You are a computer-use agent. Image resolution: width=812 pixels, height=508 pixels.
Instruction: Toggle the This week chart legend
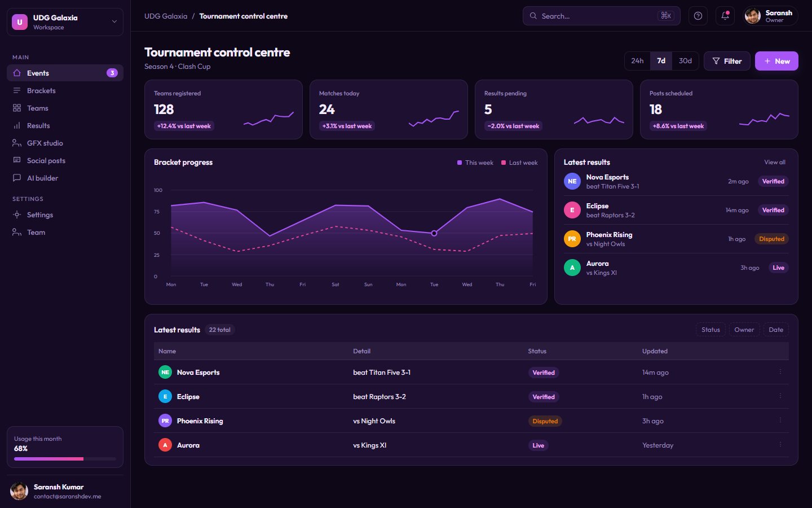[475, 163]
